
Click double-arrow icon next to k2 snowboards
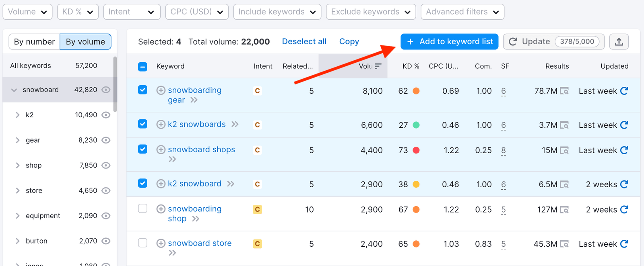[235, 125]
